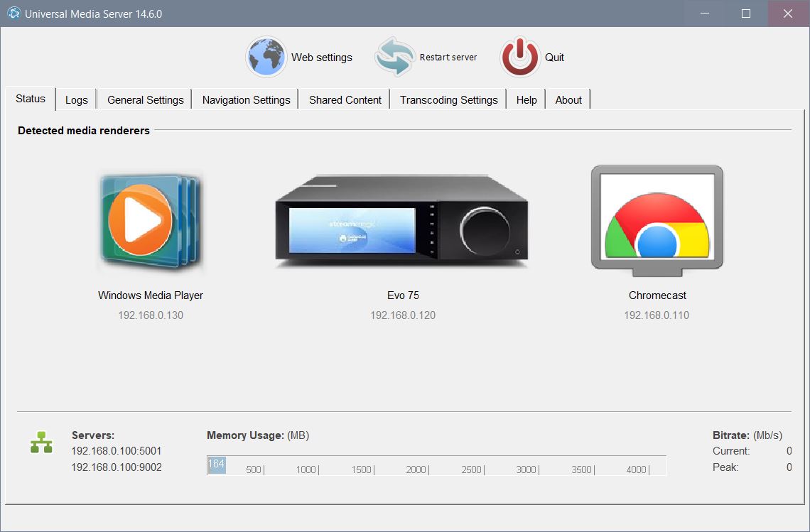Select the Windows Media Player renderer icon
The width and height of the screenshot is (810, 532).
tap(151, 222)
